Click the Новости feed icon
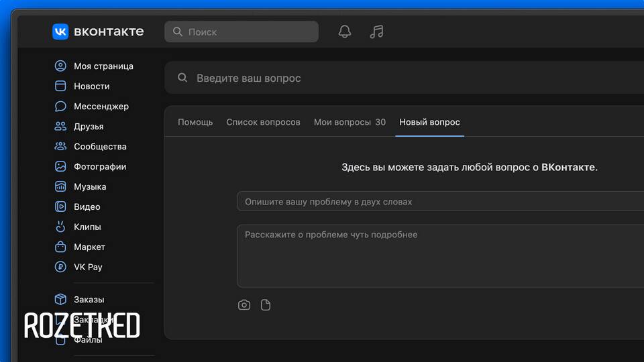This screenshot has width=644, height=362. [x=60, y=86]
